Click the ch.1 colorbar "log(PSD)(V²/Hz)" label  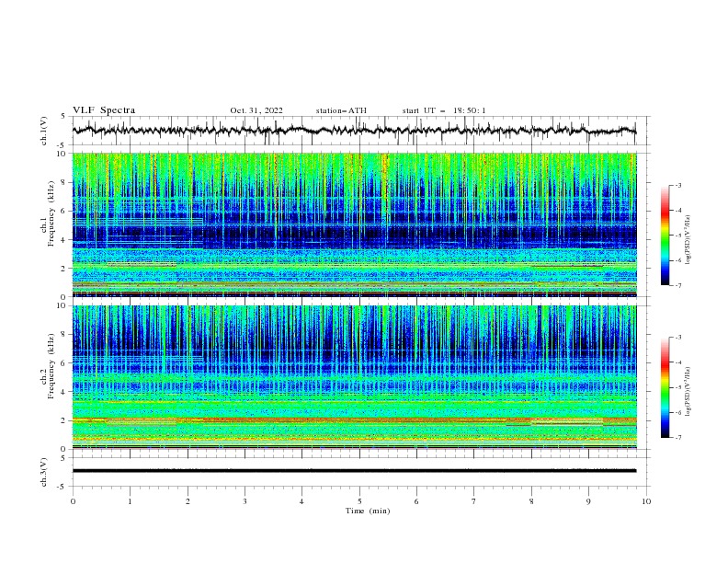coord(688,240)
